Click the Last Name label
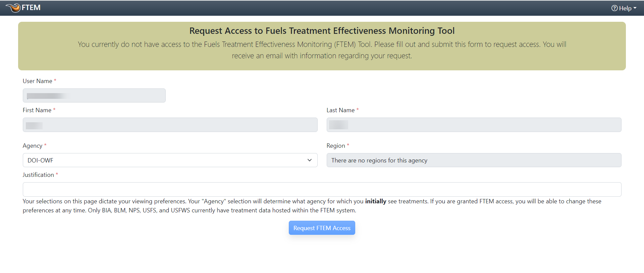Viewport: 644px width, 273px height. [340, 110]
